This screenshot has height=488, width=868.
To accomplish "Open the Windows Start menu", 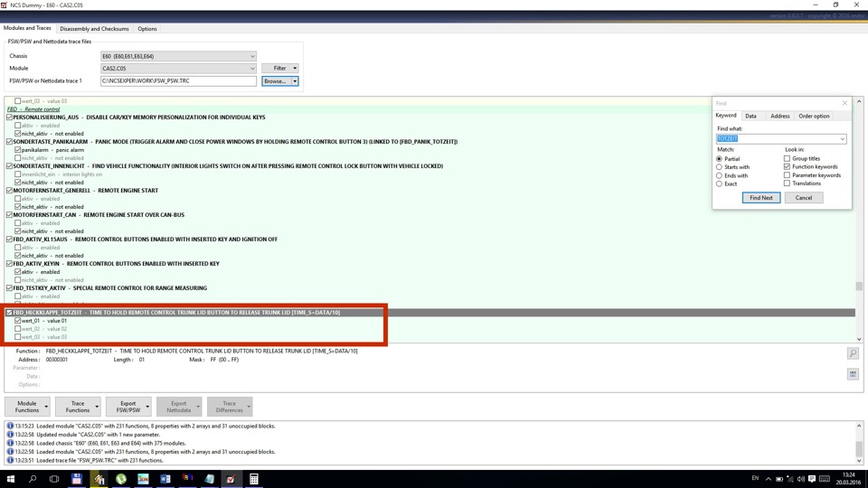I will [x=11, y=479].
